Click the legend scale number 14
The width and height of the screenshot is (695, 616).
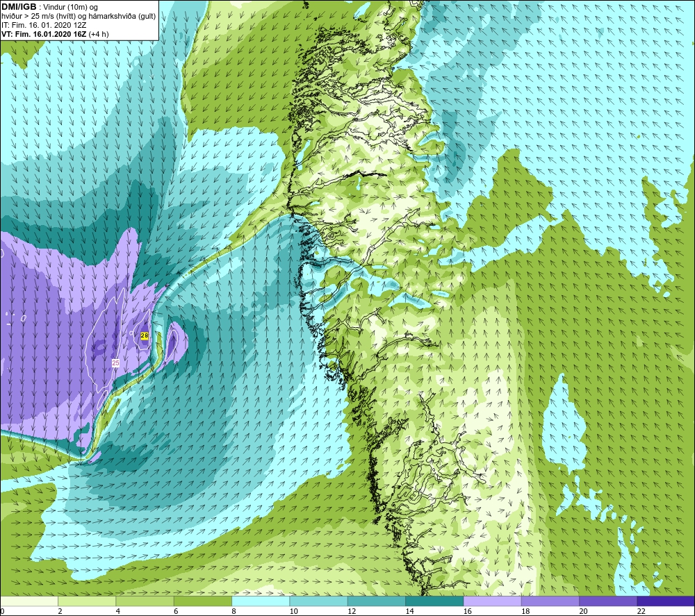(409, 611)
